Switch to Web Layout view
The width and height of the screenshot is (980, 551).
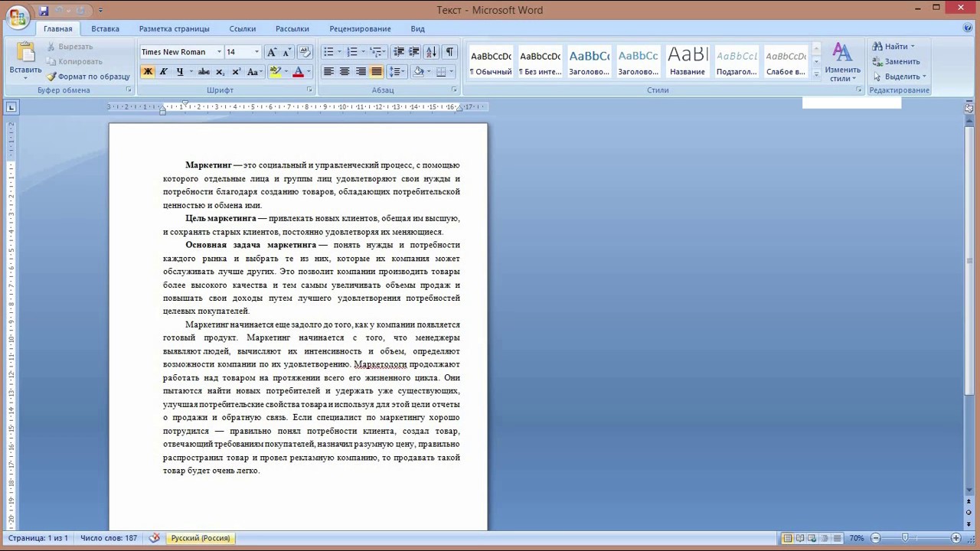(812, 538)
